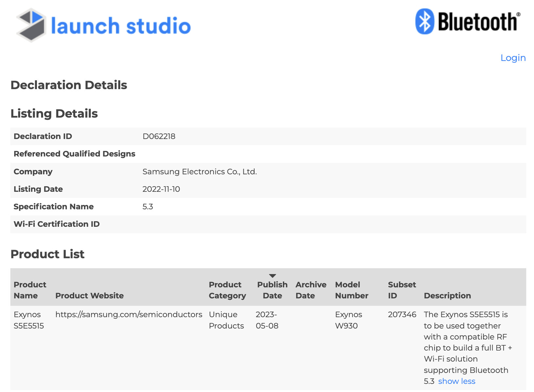Click the Listing Date row label

pos(38,189)
